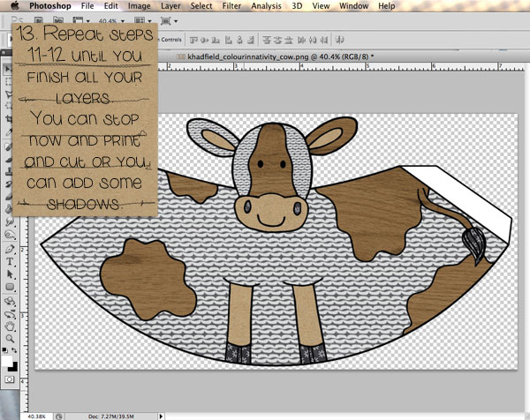
Task: Open the Analysis menu
Action: click(267, 6)
